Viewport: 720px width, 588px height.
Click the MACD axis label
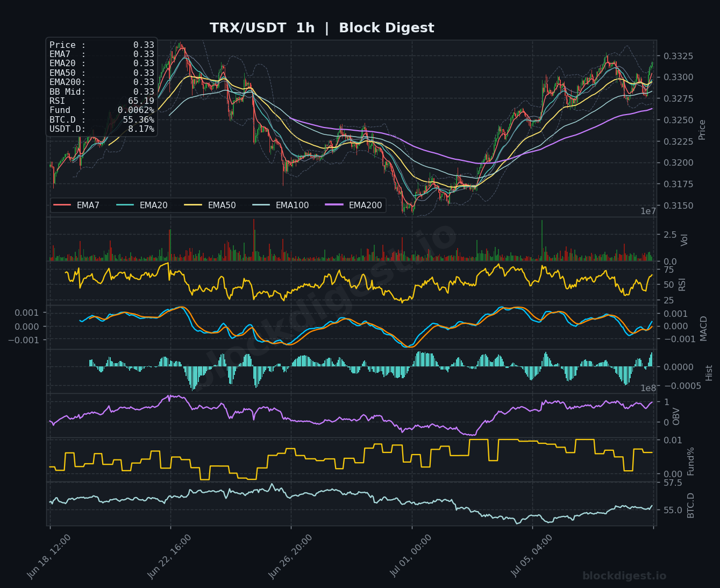coord(704,328)
